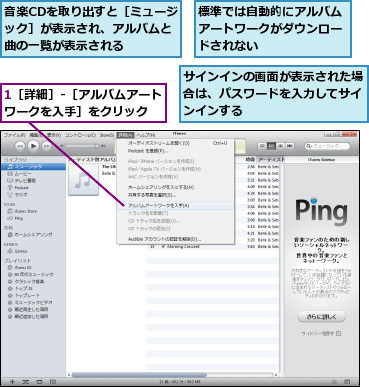This screenshot has width=369, height=387.
Task: Click the Genius icon at bottom right
Action: [335, 382]
